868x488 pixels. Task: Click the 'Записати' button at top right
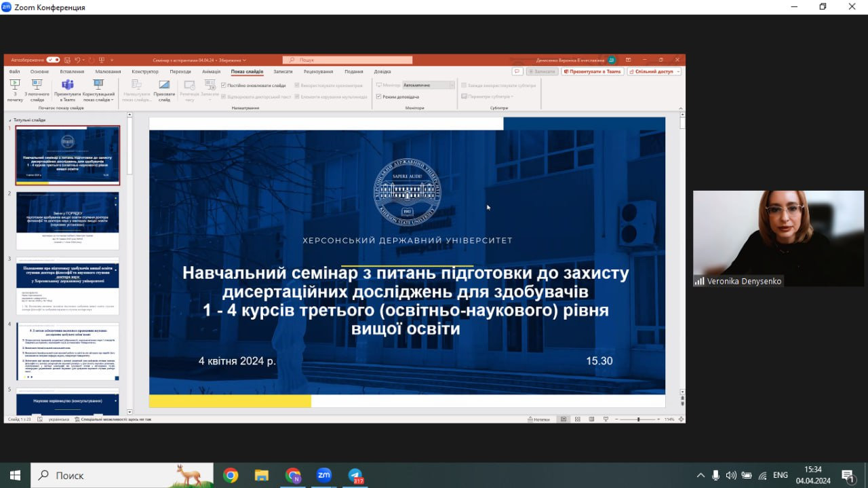(x=541, y=71)
